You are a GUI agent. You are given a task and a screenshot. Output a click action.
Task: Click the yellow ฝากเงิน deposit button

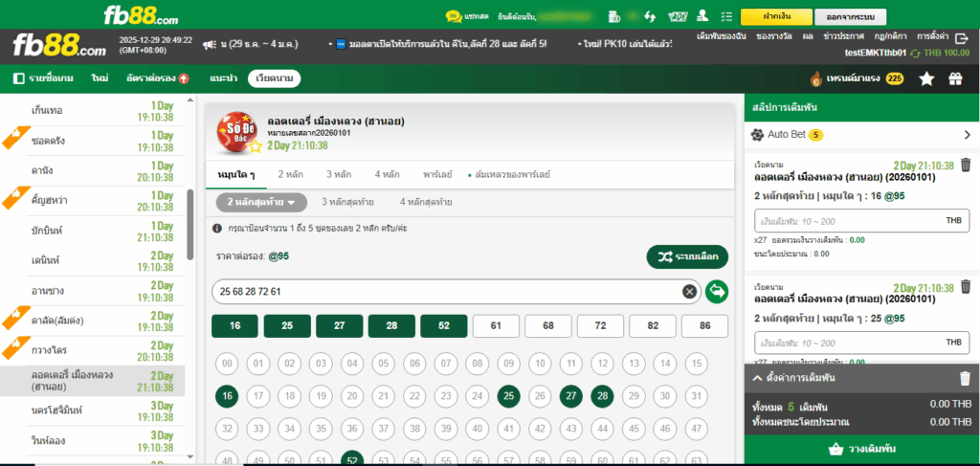pyautogui.click(x=776, y=16)
